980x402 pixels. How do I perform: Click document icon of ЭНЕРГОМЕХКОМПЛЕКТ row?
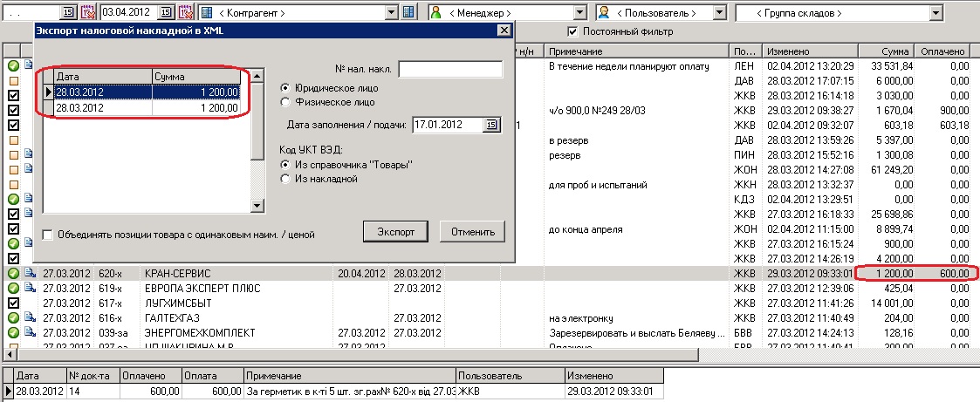coord(29,332)
